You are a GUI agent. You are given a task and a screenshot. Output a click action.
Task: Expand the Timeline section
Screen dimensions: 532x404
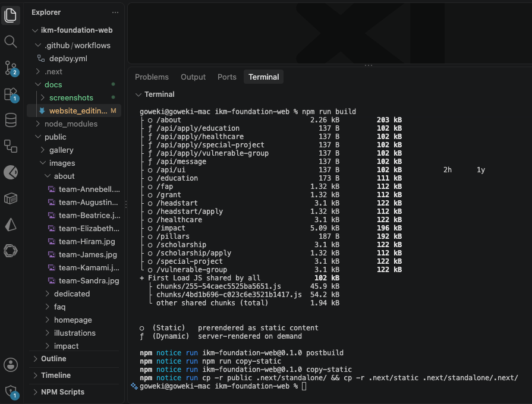pyautogui.click(x=35, y=375)
